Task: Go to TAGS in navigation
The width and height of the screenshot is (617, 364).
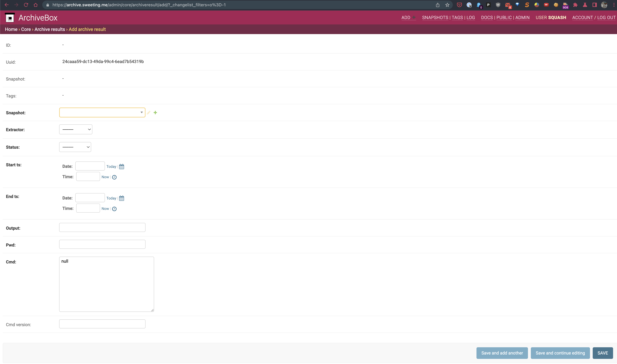Action: click(x=457, y=18)
